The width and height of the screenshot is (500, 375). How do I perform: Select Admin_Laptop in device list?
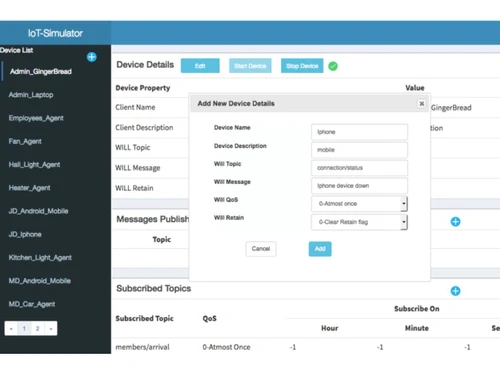tap(31, 95)
